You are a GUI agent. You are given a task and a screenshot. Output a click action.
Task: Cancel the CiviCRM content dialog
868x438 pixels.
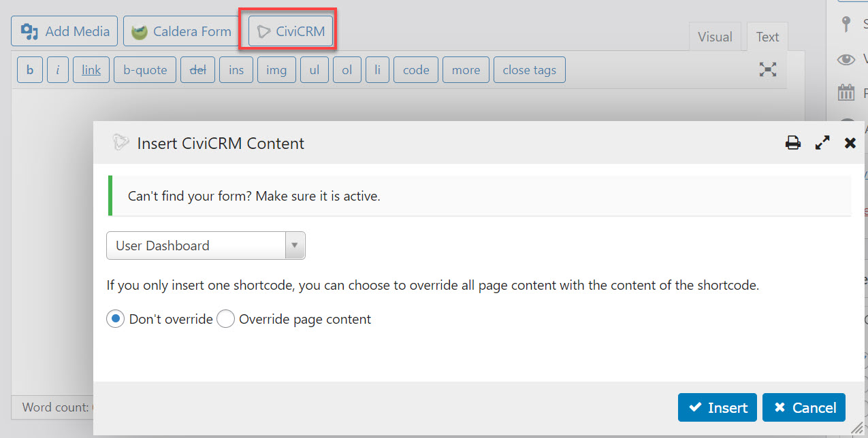804,407
